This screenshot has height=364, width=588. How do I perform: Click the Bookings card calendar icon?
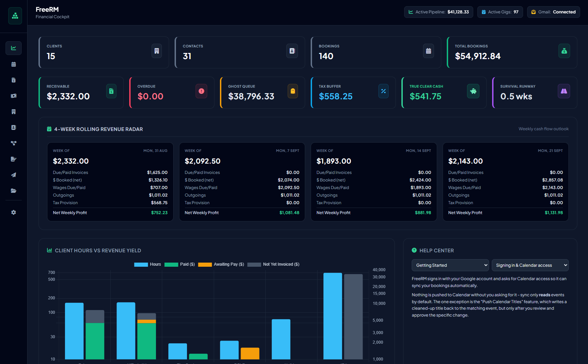point(429,51)
